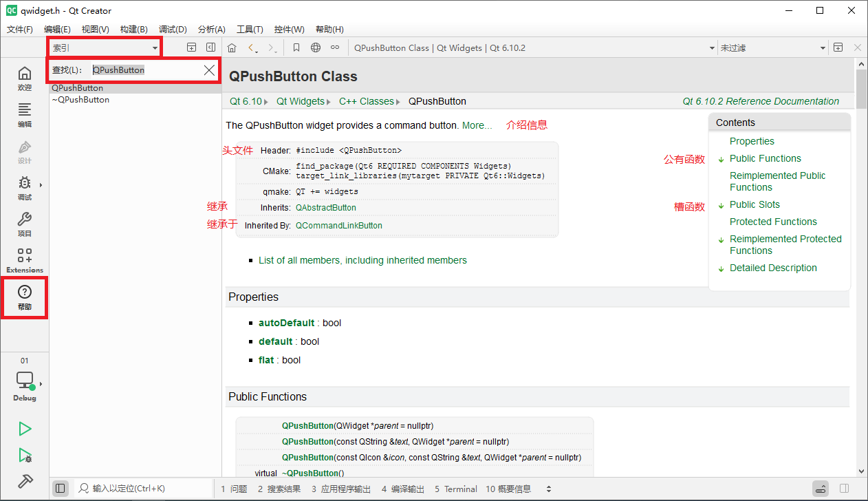
Task: Open the 工具(T) menu
Action: coord(250,30)
